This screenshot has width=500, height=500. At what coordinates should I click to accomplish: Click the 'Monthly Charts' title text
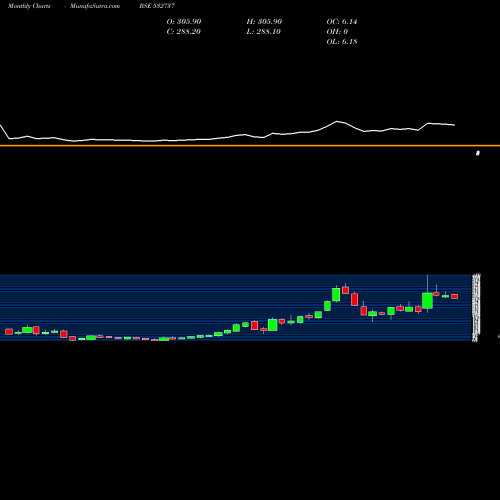coord(29,6)
